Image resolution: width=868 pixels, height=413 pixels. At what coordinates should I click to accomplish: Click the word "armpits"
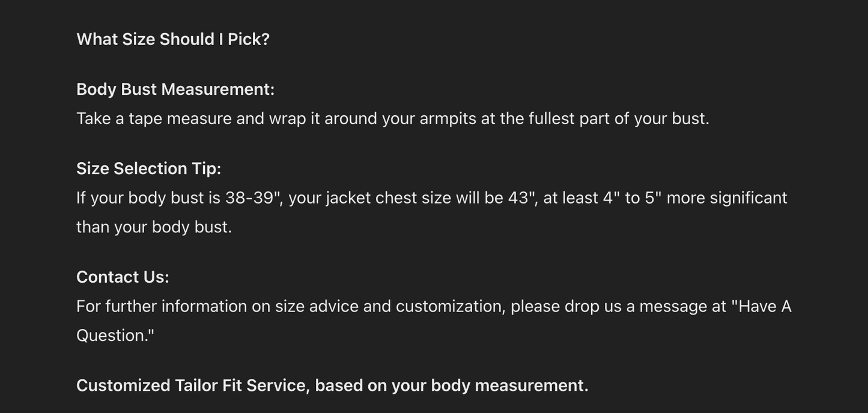tap(448, 119)
